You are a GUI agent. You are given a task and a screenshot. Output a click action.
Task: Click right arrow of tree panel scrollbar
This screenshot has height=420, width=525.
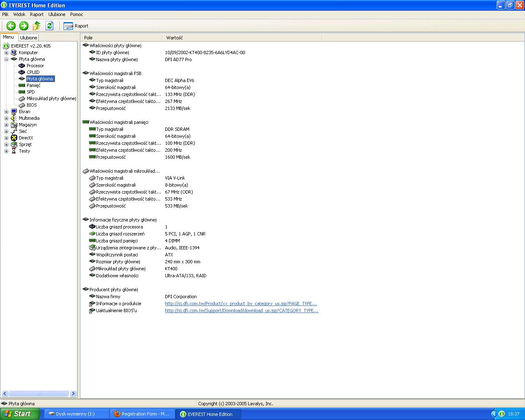pyautogui.click(x=73, y=393)
